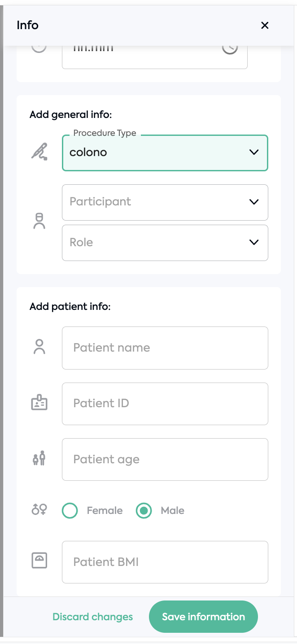Close the Info panel
This screenshot has height=644, width=297.
tap(265, 26)
